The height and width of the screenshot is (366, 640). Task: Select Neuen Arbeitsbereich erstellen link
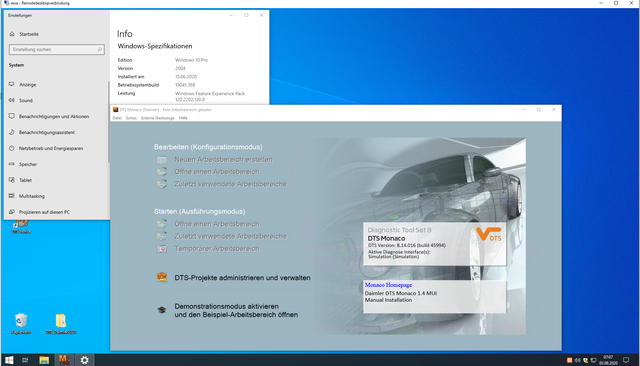click(223, 160)
